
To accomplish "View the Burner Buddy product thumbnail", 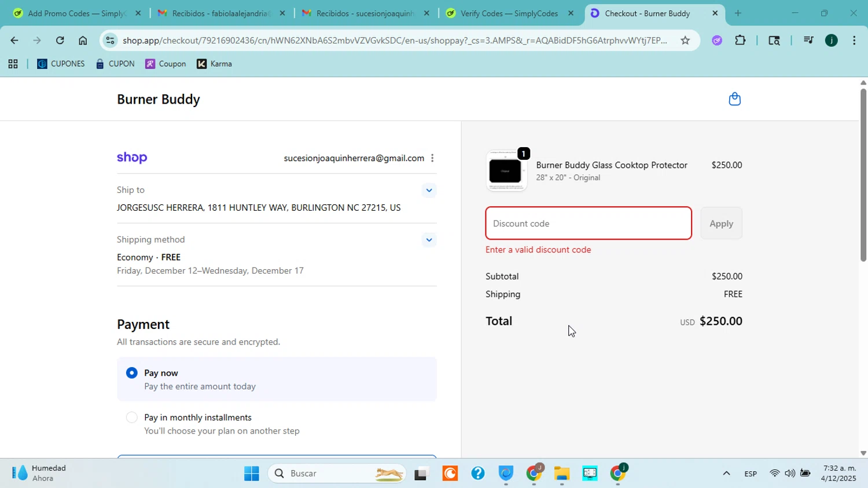I will pyautogui.click(x=506, y=171).
